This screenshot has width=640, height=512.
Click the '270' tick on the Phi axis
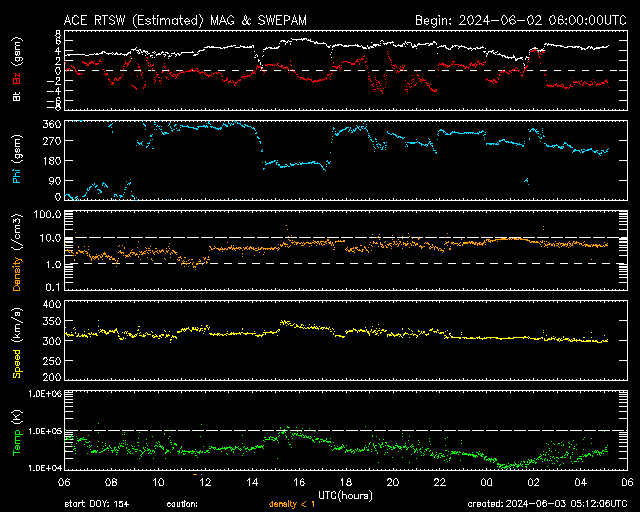pos(52,141)
